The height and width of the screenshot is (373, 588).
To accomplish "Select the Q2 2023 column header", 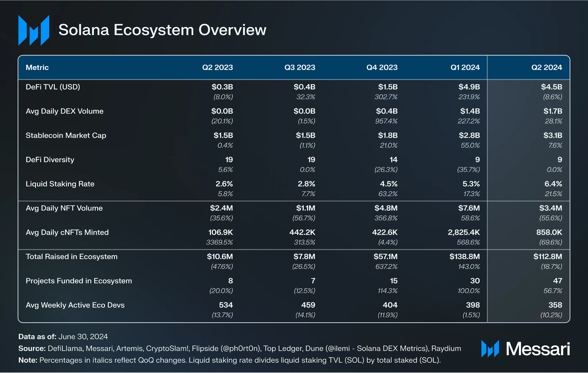I will tap(217, 68).
